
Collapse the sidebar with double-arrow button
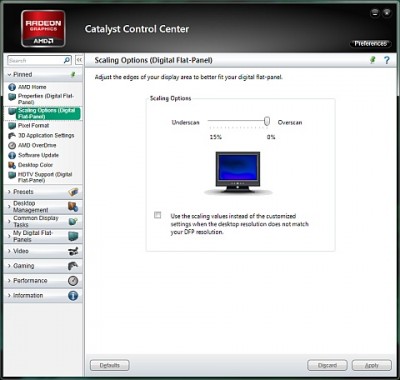click(79, 60)
